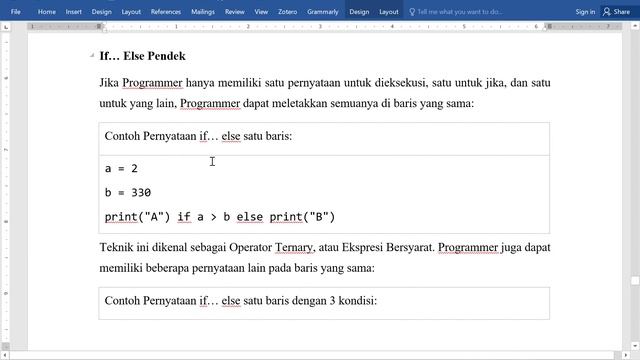
Task: Click the word Ternary
Action: pos(294,247)
